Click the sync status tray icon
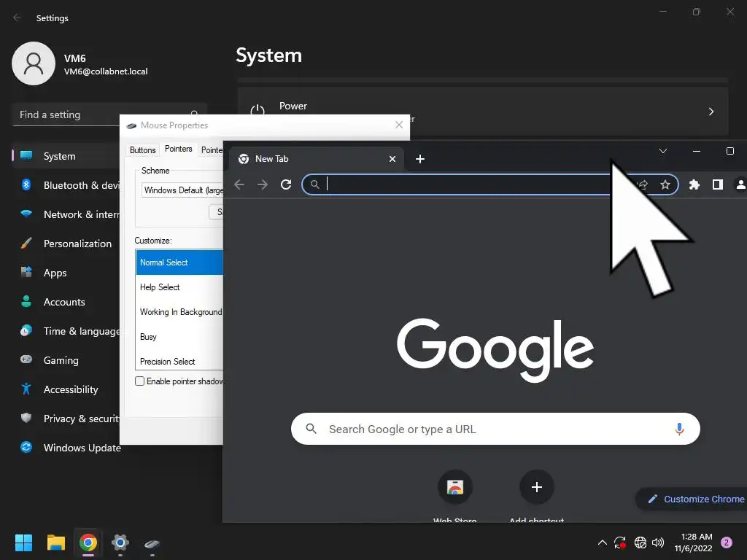The width and height of the screenshot is (747, 560). pyautogui.click(x=620, y=542)
